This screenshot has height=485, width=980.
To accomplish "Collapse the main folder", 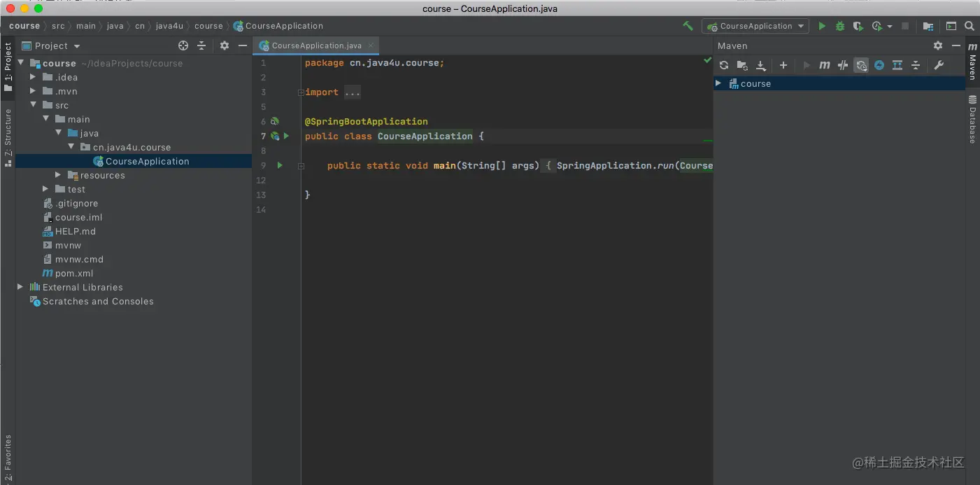I will tap(45, 118).
